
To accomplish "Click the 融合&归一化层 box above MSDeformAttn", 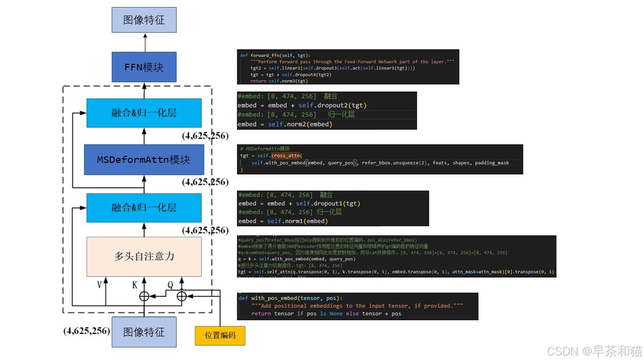I will point(144,113).
